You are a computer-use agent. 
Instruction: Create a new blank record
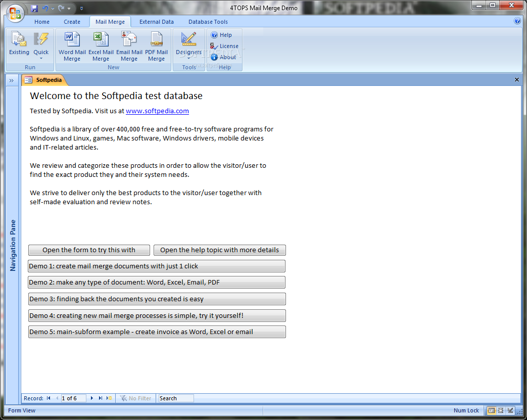[109, 398]
